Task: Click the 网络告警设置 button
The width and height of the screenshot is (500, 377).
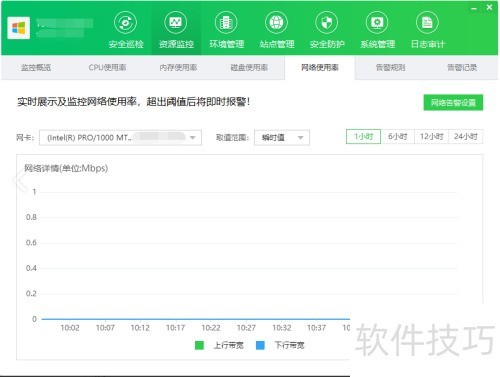Action: 453,103
